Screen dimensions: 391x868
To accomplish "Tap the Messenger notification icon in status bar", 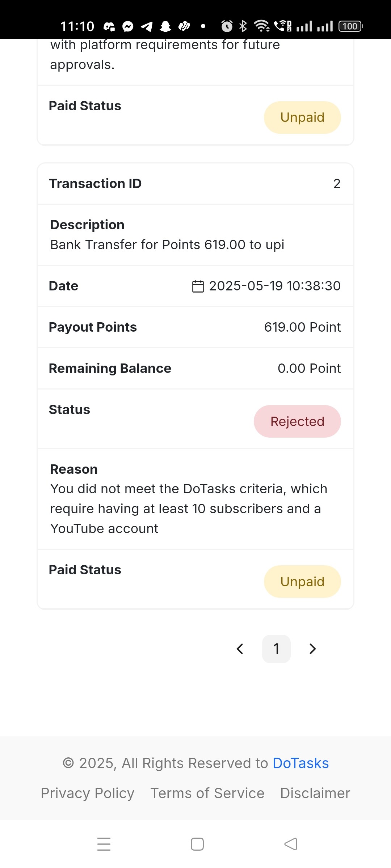I will (128, 26).
